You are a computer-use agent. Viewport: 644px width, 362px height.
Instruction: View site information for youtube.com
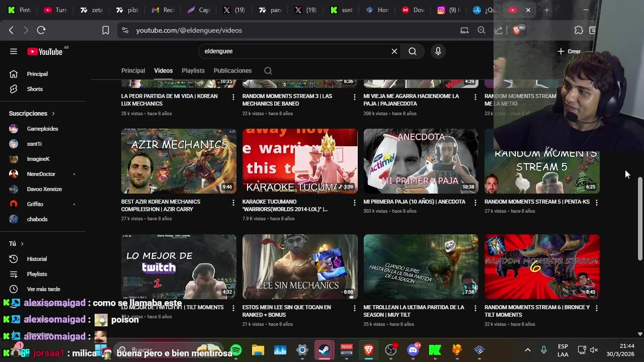pyautogui.click(x=125, y=30)
